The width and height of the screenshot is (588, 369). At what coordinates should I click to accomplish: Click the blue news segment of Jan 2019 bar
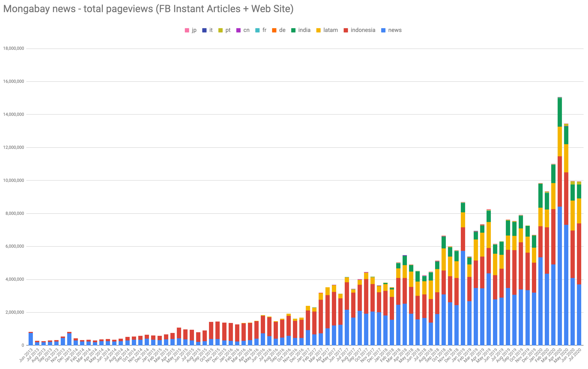[463, 298]
